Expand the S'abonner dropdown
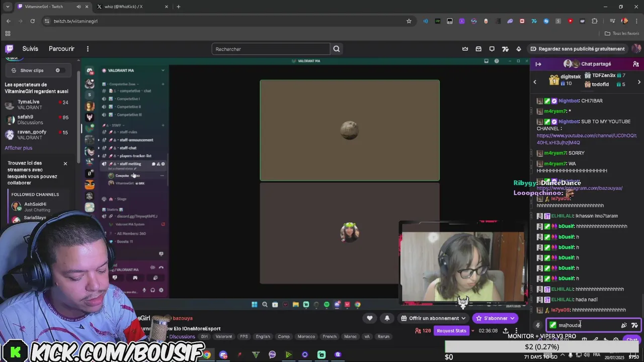The width and height of the screenshot is (644, 362). [x=512, y=318]
